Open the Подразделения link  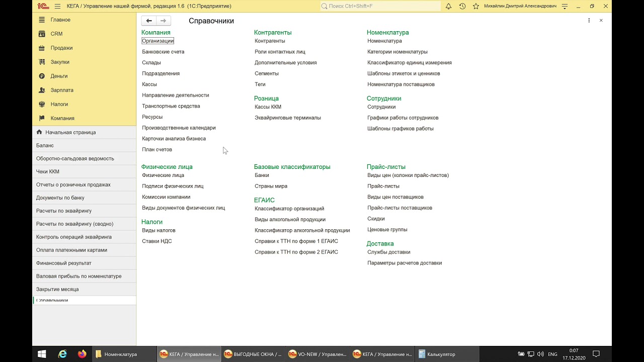pyautogui.click(x=160, y=73)
